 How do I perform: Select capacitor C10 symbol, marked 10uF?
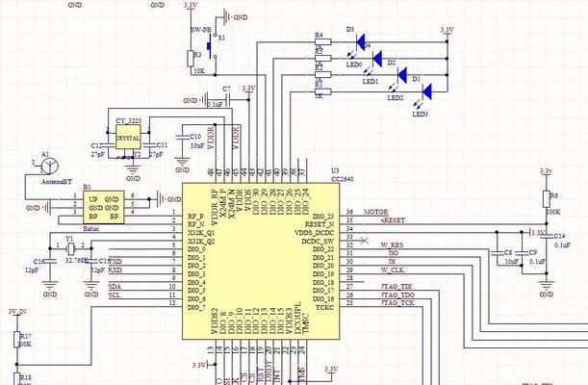[182, 138]
